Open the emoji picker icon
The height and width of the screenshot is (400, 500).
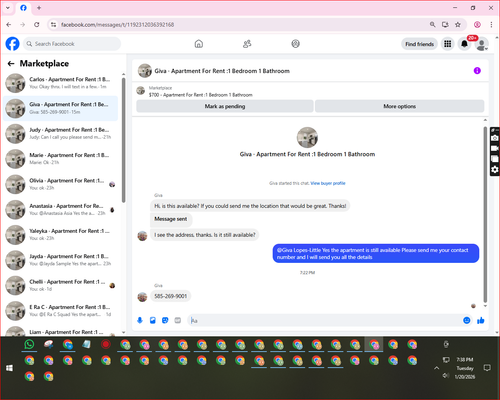pos(467,320)
